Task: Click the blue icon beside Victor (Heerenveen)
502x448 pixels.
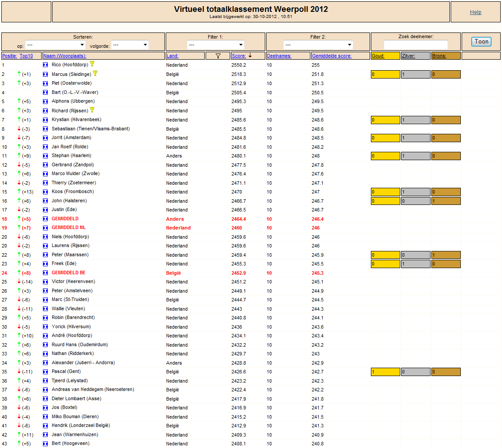Action: point(46,282)
